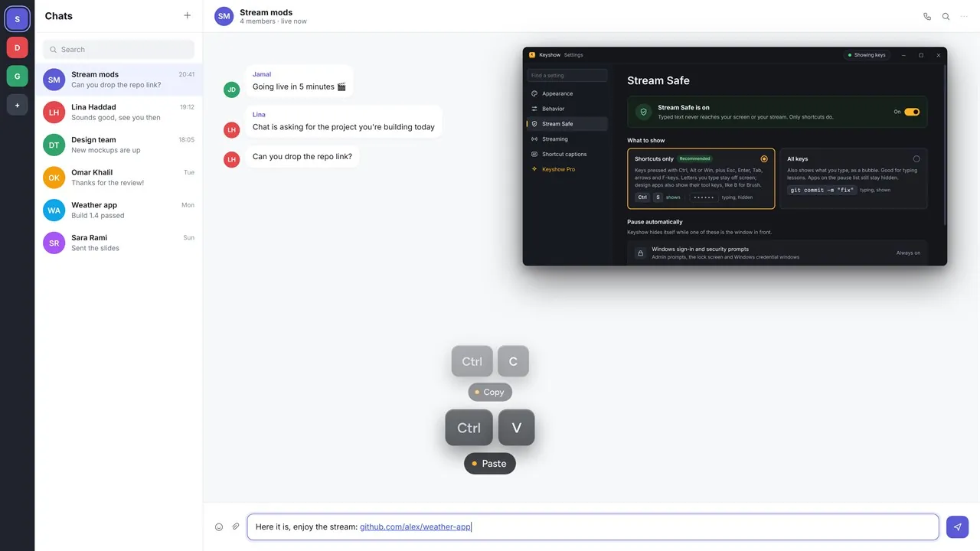Click the chat list Search field
This screenshot has width=980, height=551.
tap(119, 49)
